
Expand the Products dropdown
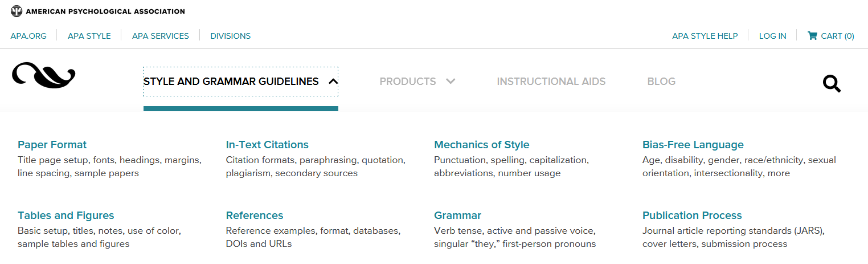(x=417, y=82)
